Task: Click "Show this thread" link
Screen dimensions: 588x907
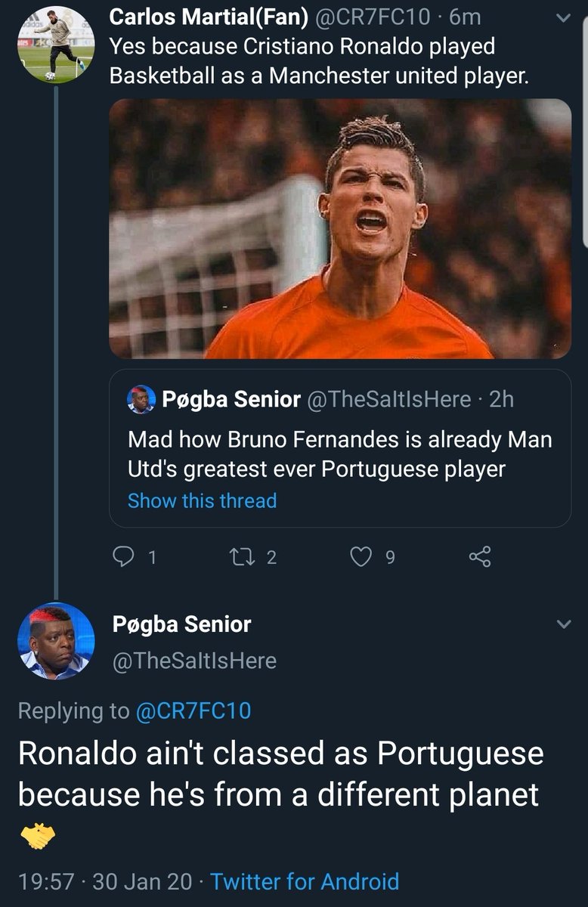Action: [202, 500]
